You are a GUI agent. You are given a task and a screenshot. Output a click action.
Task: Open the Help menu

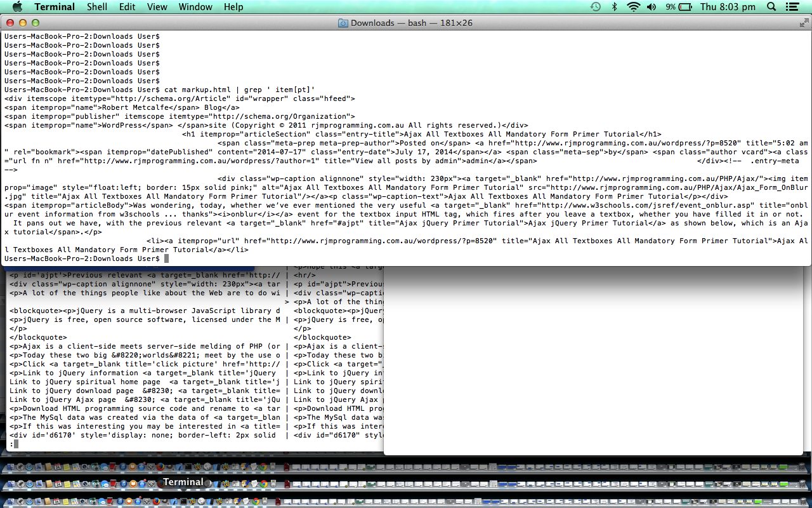[233, 7]
